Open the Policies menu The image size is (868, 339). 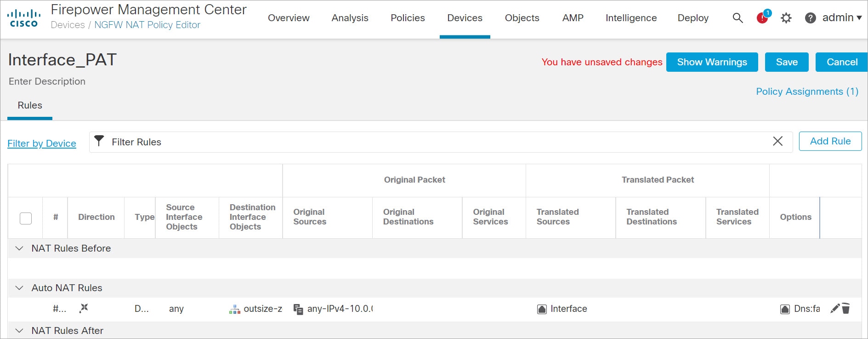pos(408,18)
